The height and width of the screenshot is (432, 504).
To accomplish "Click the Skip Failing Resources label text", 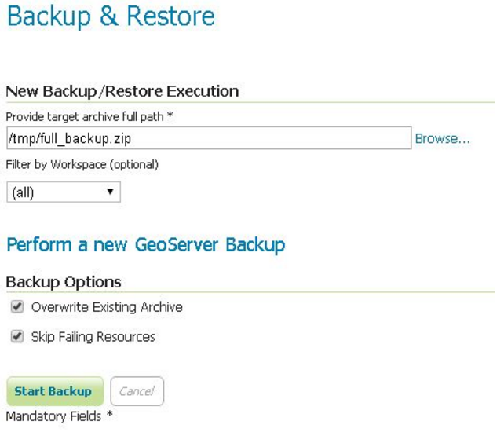I will tap(93, 337).
